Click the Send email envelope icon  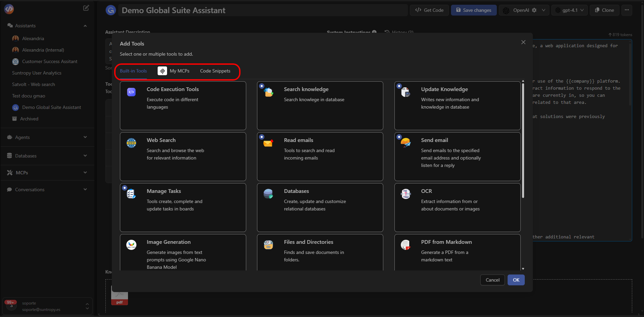(x=406, y=143)
